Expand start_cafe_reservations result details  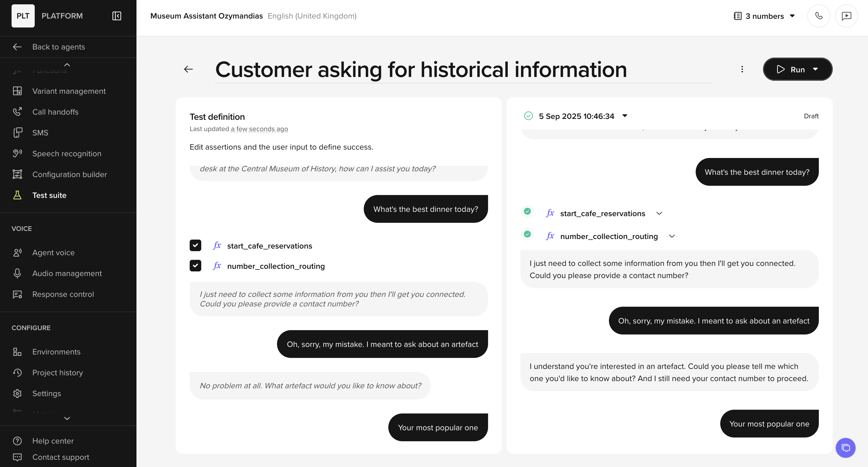659,214
